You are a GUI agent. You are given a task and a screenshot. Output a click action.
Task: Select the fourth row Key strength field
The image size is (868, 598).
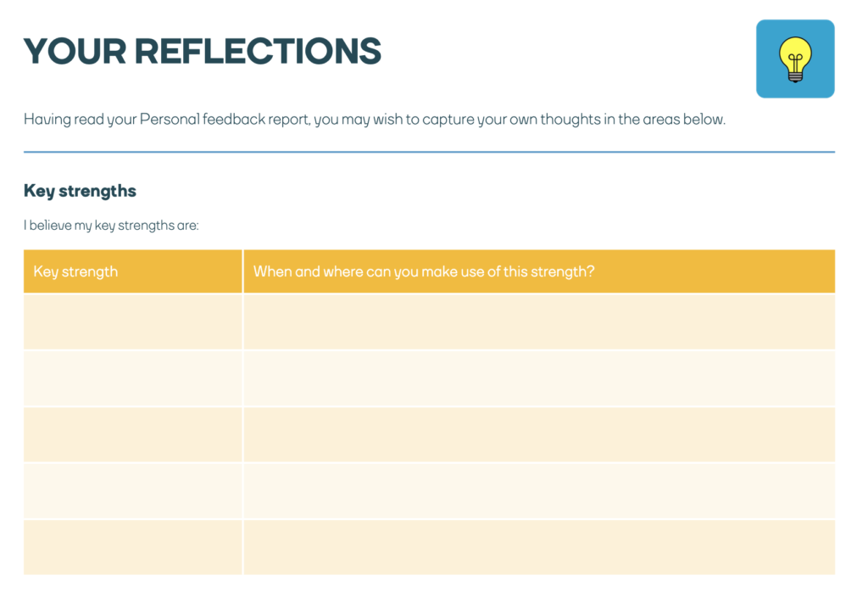132,490
